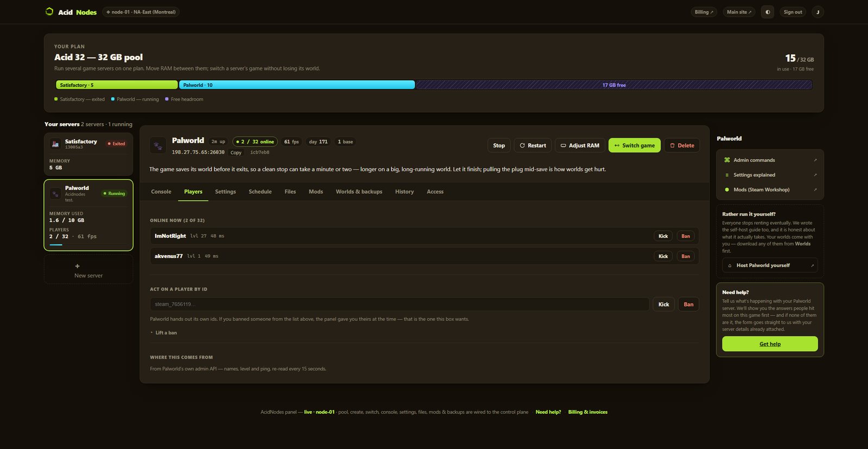Click the Exited status badge on Satisfactory
The height and width of the screenshot is (449, 868).
coord(117,144)
